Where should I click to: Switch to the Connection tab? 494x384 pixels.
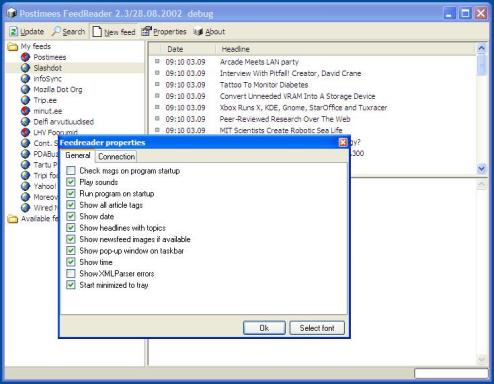click(116, 156)
